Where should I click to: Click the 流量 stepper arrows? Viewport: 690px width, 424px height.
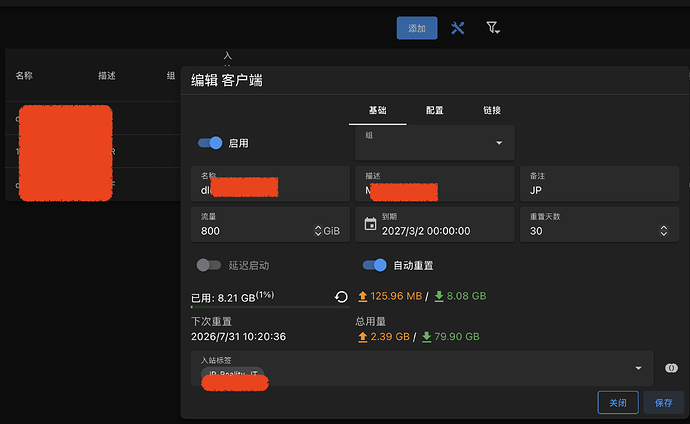pyautogui.click(x=318, y=230)
